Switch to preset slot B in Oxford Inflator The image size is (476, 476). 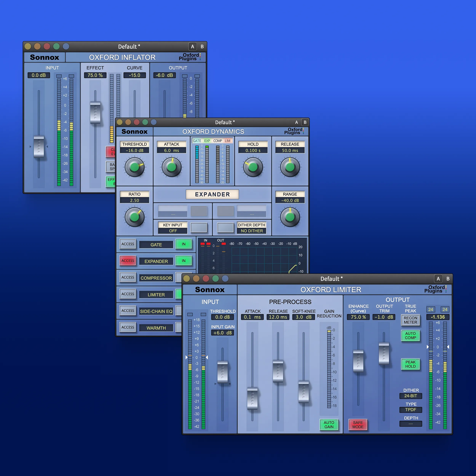202,47
